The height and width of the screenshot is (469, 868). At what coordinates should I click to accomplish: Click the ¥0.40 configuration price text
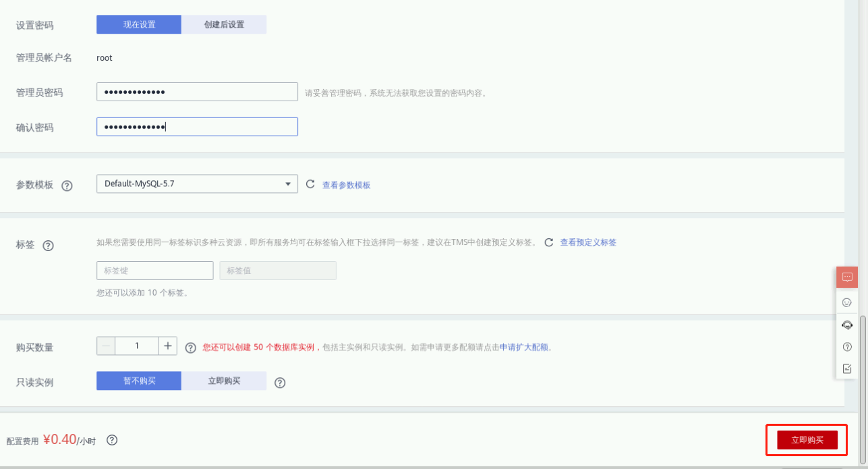coord(60,439)
